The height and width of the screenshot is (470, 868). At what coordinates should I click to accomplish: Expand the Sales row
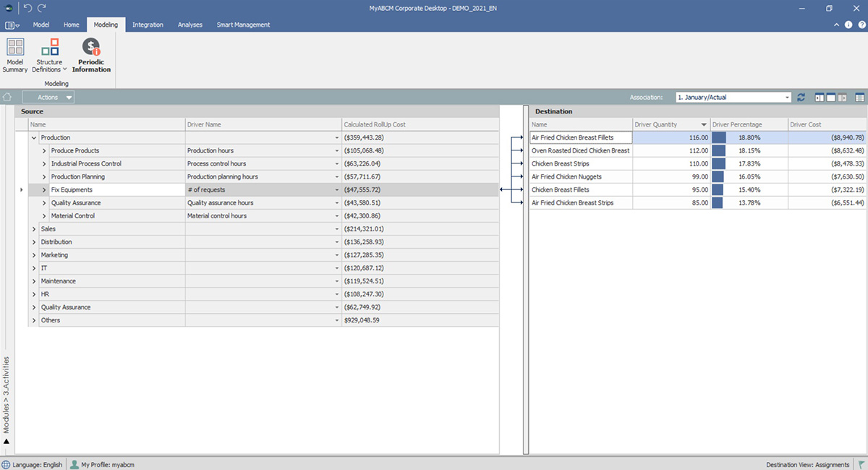coord(33,228)
